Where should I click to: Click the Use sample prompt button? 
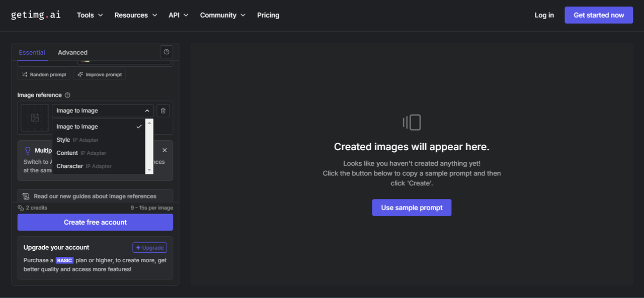point(412,208)
